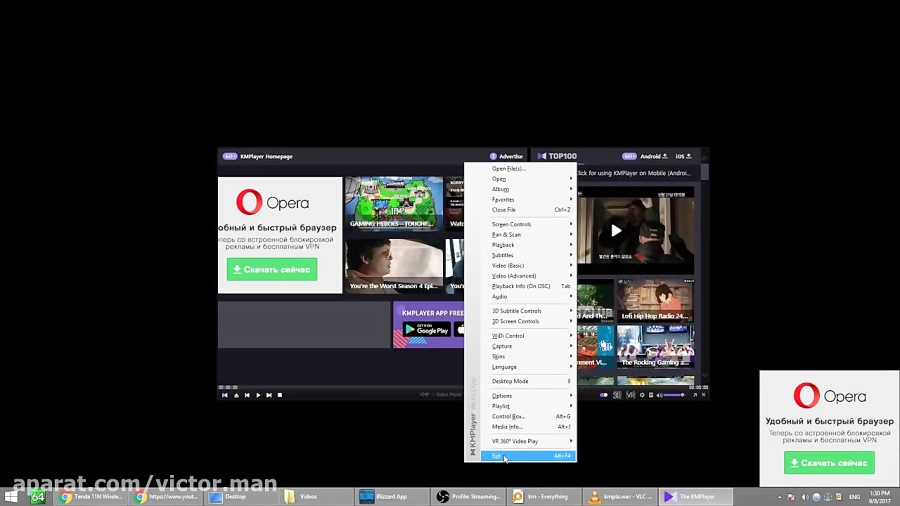Expand the Favorites submenu
This screenshot has height=506, width=900.
[x=527, y=200]
